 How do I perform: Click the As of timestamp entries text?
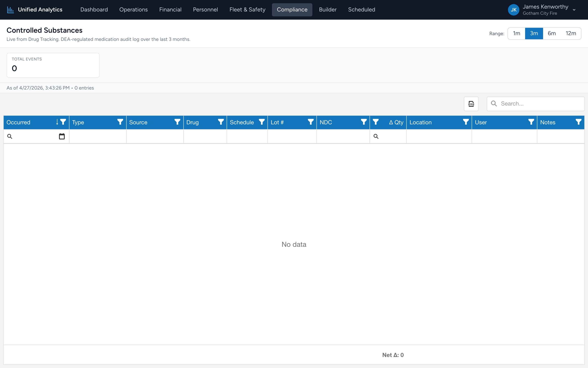click(50, 88)
